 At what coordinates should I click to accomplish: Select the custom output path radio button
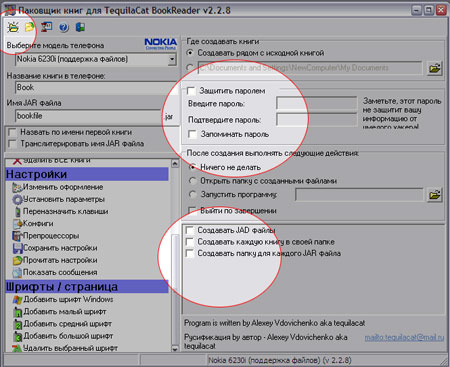click(190, 68)
